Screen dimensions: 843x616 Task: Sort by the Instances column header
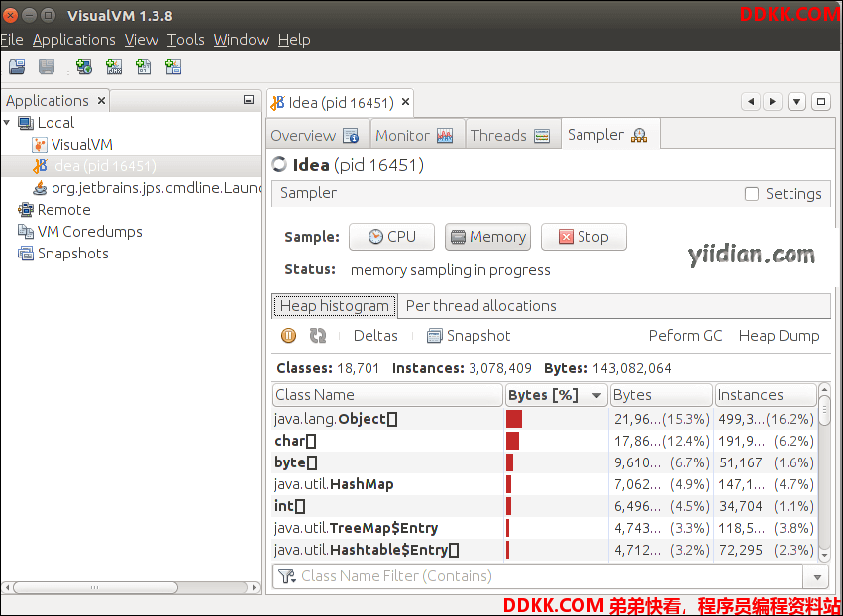pyautogui.click(x=766, y=395)
